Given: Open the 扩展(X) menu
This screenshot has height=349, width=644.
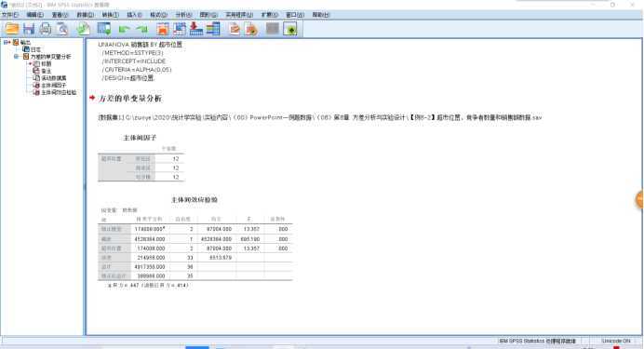Looking at the screenshot, I should coord(270,15).
